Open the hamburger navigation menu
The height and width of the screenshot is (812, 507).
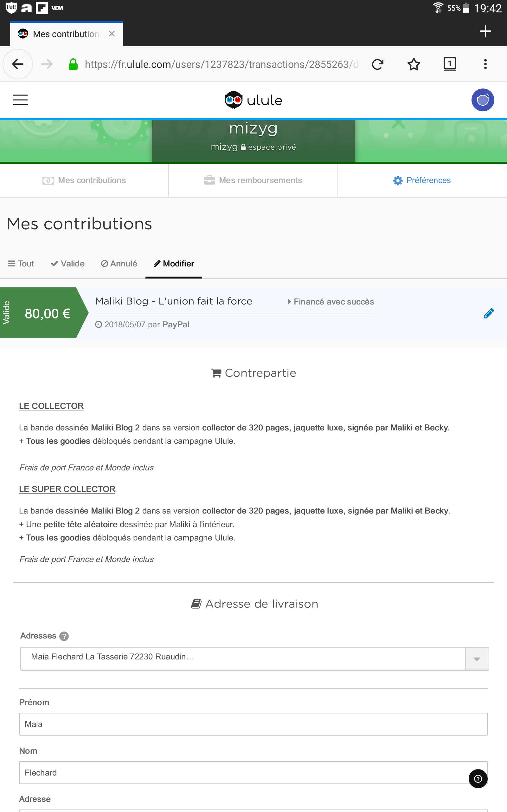[20, 100]
